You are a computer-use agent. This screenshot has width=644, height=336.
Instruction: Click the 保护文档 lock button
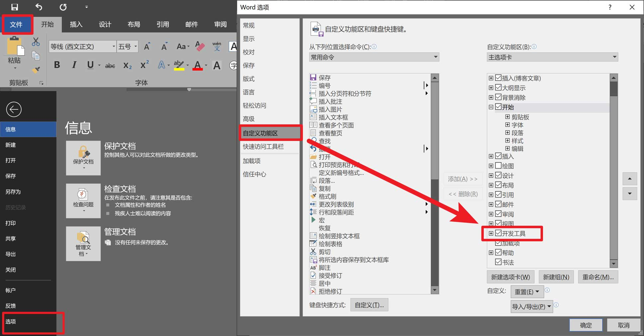tap(83, 158)
